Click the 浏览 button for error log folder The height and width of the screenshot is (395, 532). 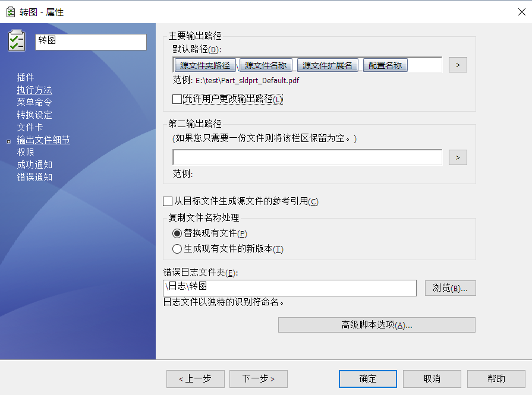450,288
